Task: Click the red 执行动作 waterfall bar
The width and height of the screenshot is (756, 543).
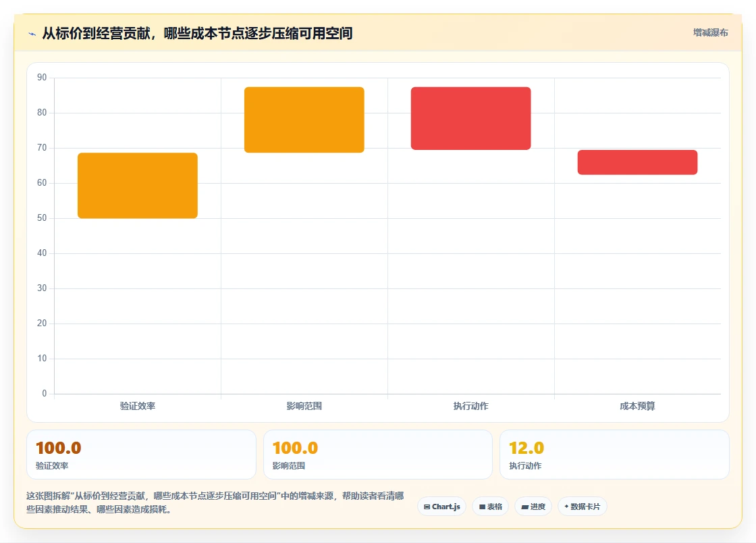Action: (x=470, y=118)
